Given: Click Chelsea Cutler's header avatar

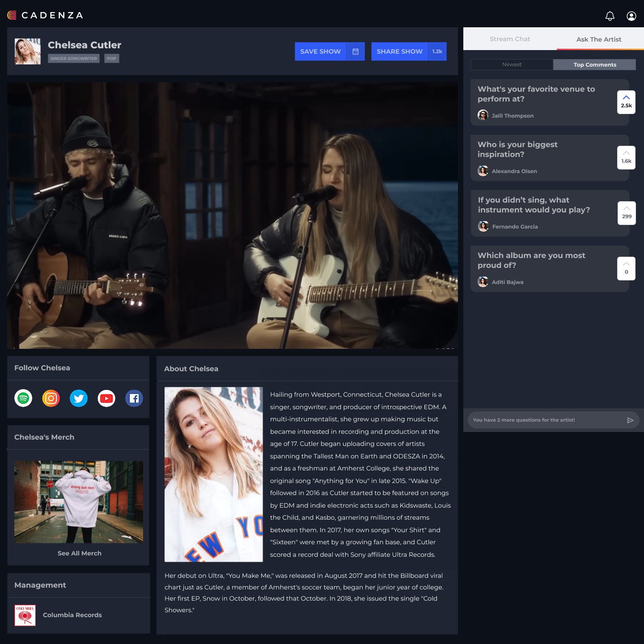Looking at the screenshot, I should tap(28, 51).
